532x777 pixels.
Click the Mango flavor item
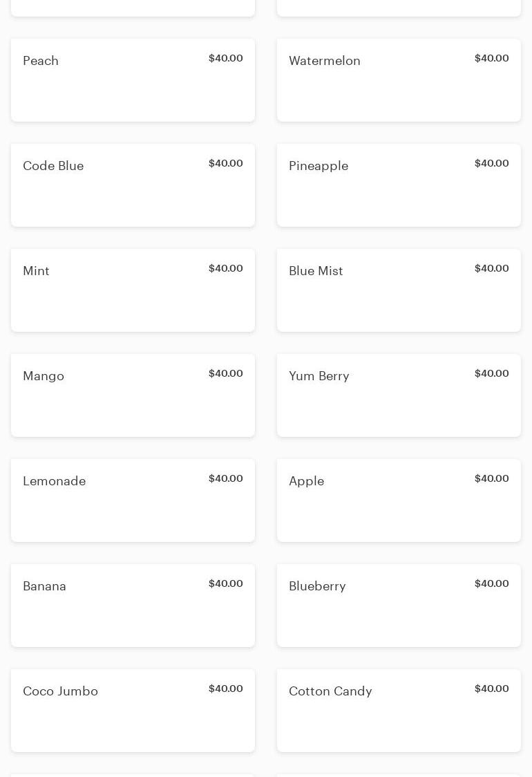tap(133, 395)
